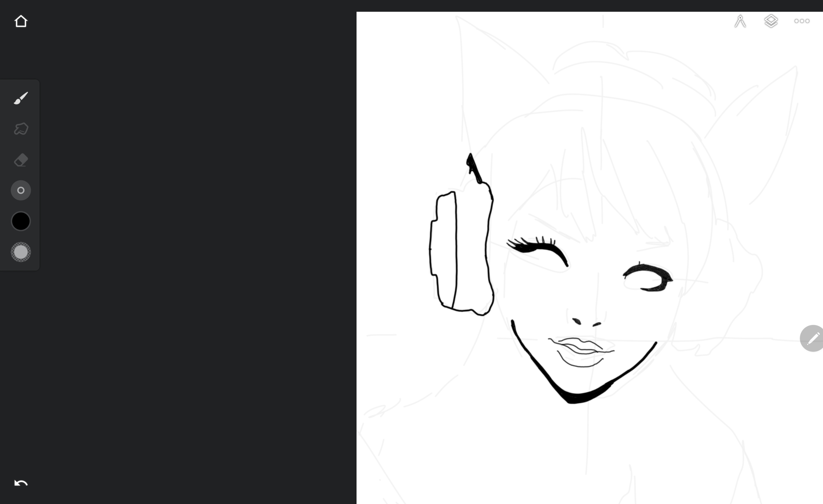Image resolution: width=823 pixels, height=504 pixels.
Task: Open the three-circle more options menu
Action: point(802,21)
